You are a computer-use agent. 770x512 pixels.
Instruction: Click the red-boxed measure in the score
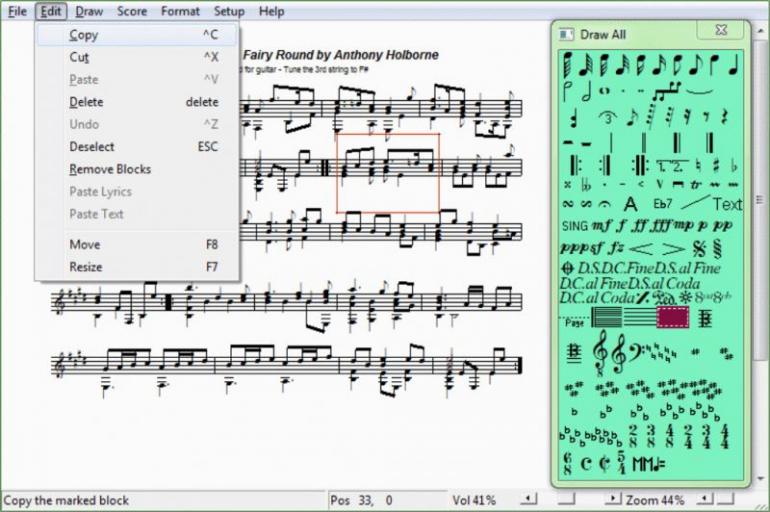point(388,173)
